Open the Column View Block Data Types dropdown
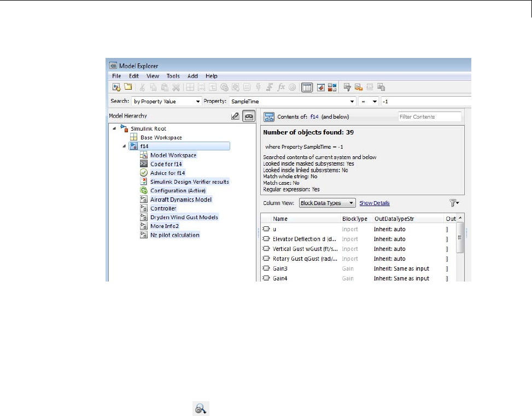The width and height of the screenshot is (532, 416). coord(328,203)
